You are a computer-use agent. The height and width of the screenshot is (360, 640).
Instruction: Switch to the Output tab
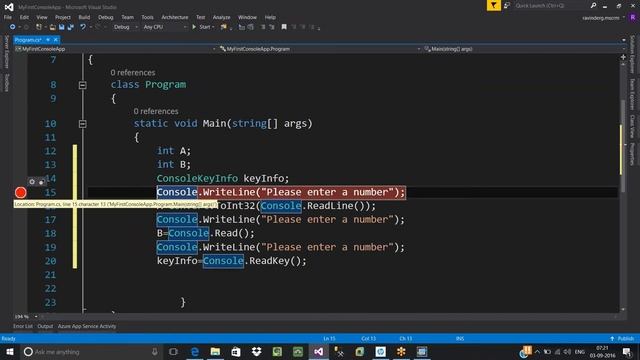[45, 326]
